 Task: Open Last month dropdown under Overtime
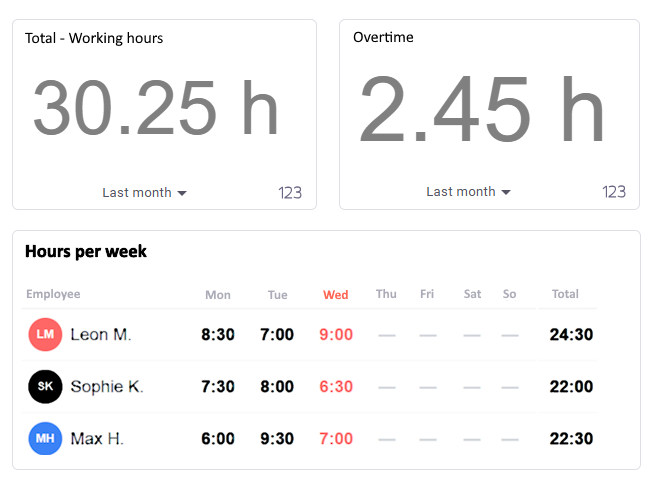469,192
